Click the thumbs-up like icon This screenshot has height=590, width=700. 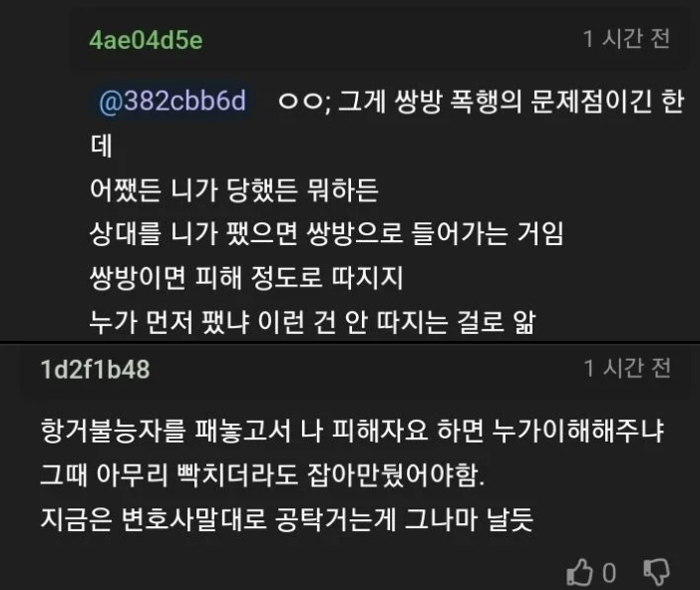tap(579, 571)
